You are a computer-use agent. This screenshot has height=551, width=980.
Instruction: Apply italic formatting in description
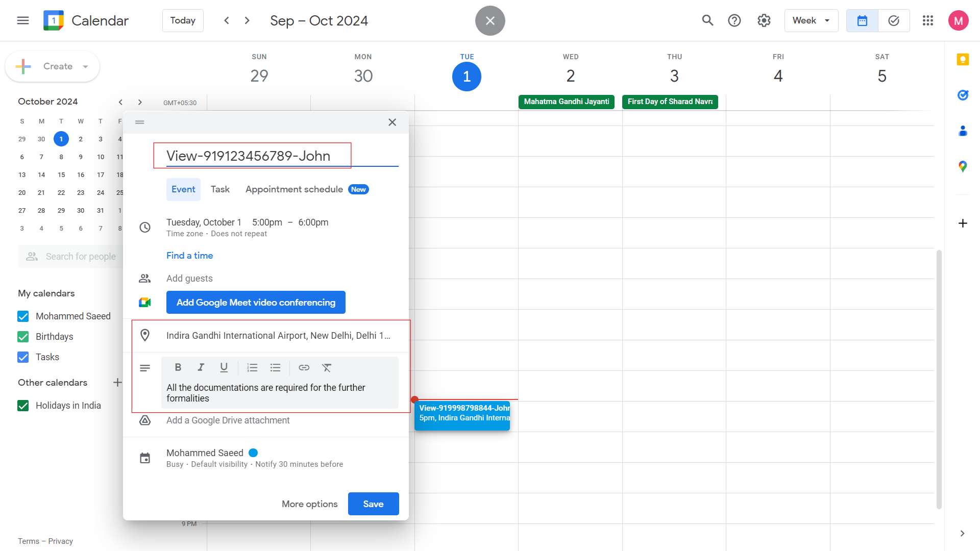pyautogui.click(x=201, y=367)
